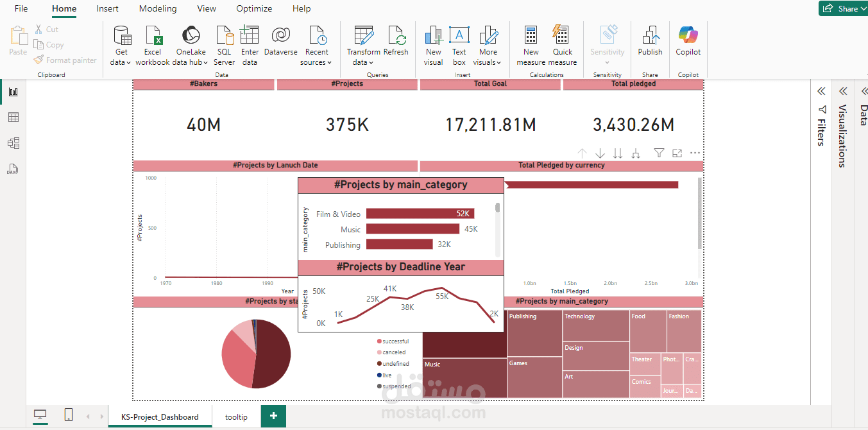Open More visuals dropdown arrow
Screen dimensions: 868x430
(499, 63)
